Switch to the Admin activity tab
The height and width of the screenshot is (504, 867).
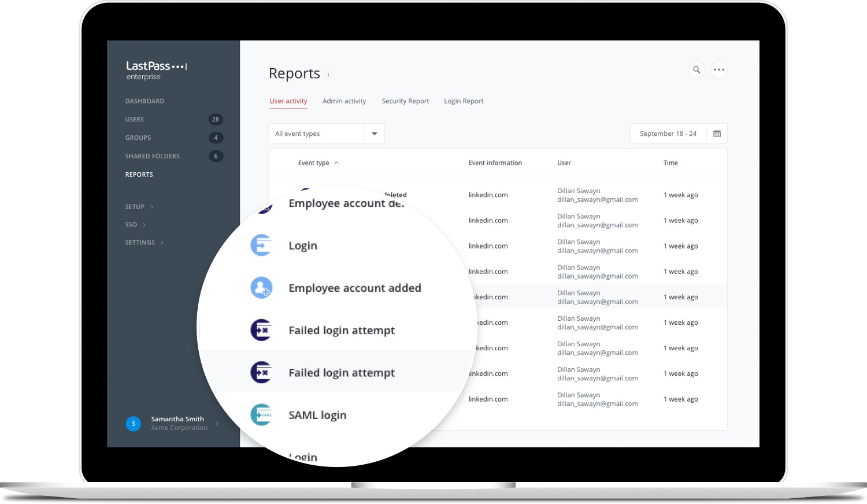[x=344, y=101]
